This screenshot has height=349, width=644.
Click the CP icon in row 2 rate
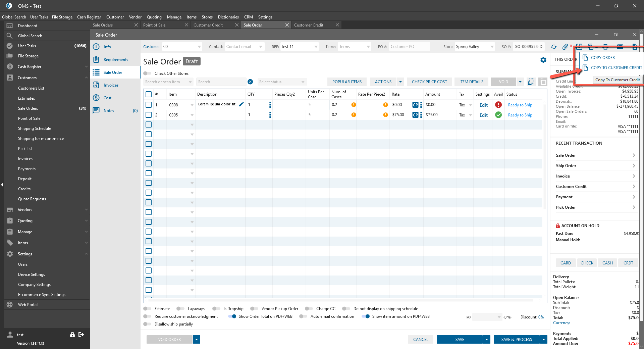tap(415, 115)
